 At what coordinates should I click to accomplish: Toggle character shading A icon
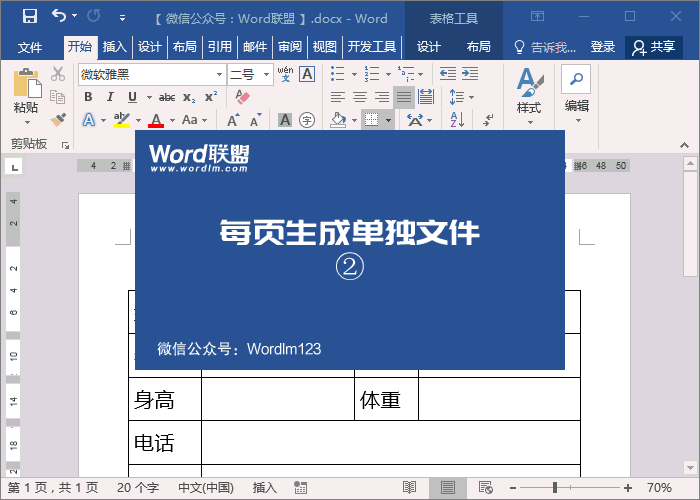pos(285,120)
